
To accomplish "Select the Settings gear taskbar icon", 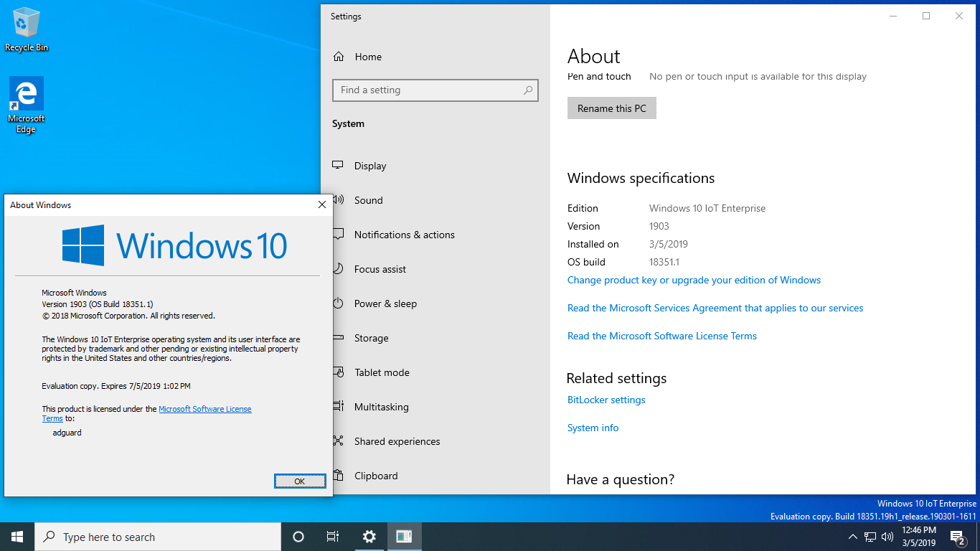I will point(369,537).
